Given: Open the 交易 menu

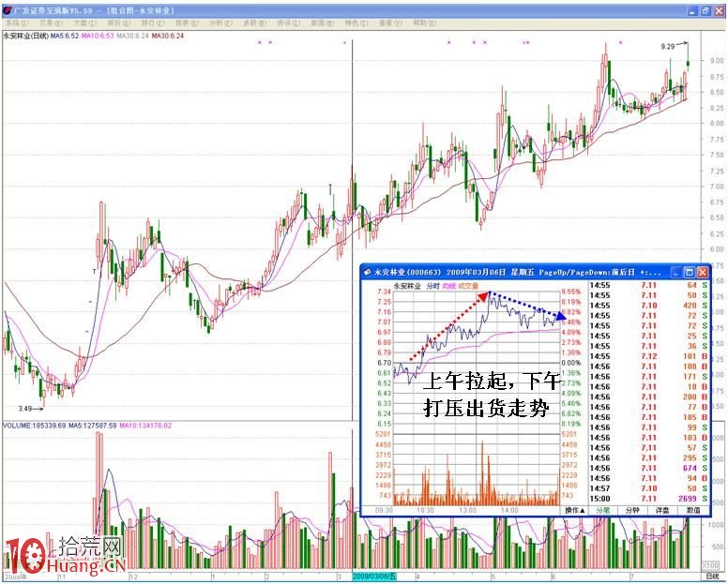Looking at the screenshot, I should pos(51,22).
